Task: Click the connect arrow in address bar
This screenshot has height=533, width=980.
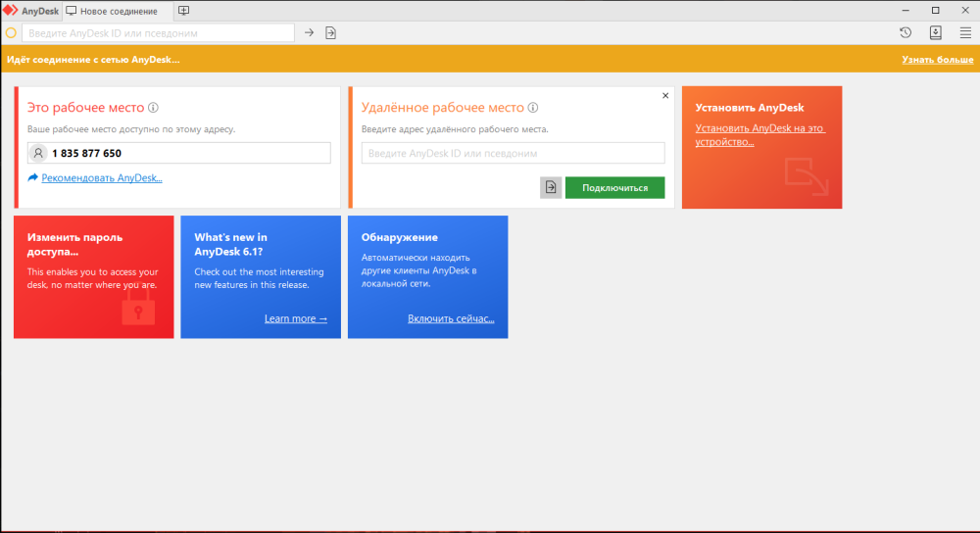Action: (x=309, y=32)
